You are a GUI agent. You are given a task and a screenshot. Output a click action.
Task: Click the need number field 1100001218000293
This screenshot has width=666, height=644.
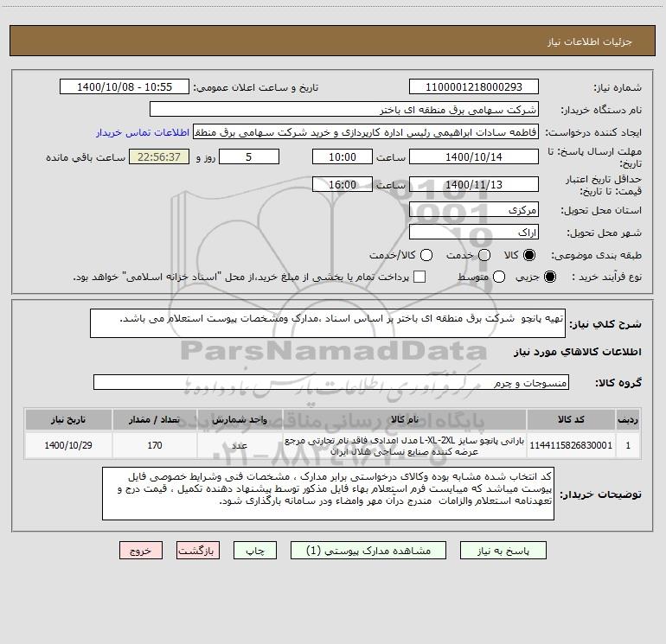[474, 87]
